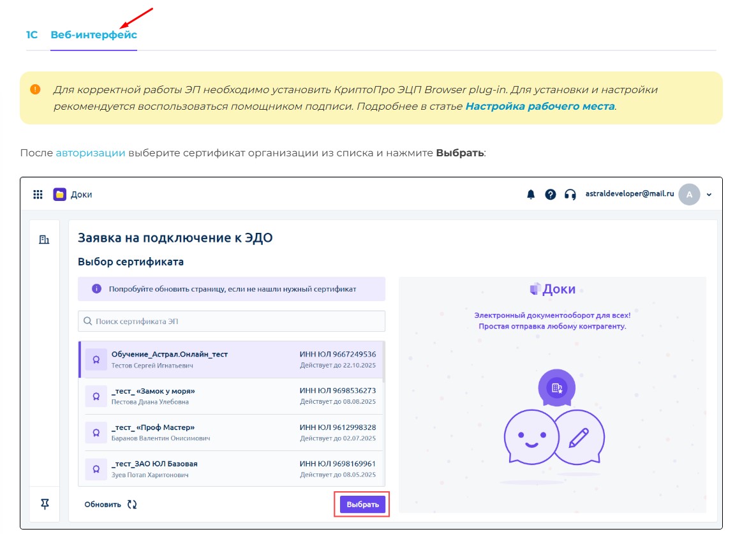Select certificate Обучение_Астрал.Онлайн_тест
This screenshot has width=756, height=534.
tap(231, 360)
